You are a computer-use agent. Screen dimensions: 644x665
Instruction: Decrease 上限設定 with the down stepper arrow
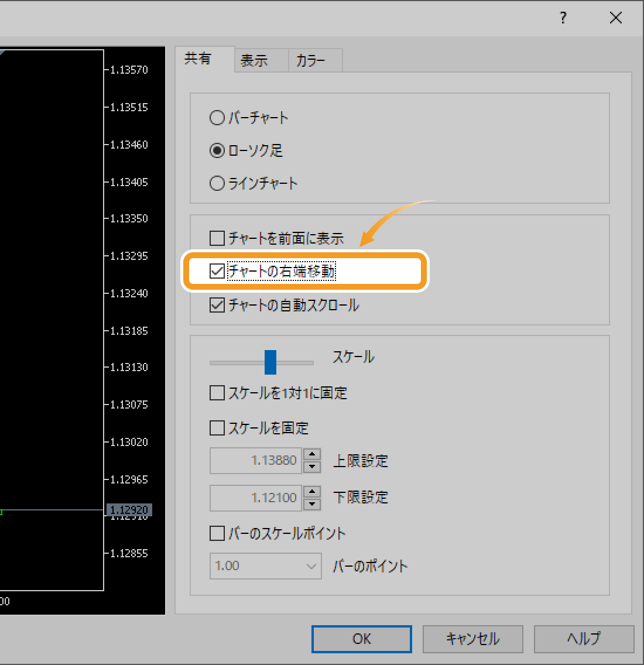312,467
